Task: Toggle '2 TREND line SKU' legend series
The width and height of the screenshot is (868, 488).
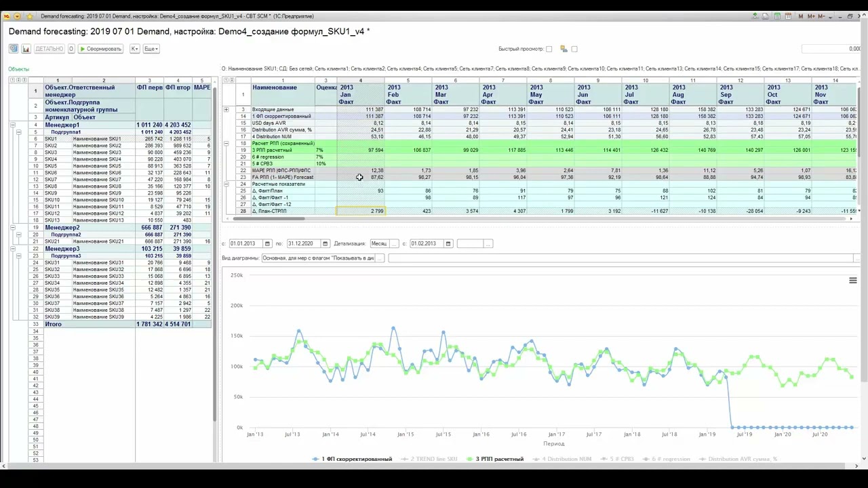Action: (x=429, y=459)
